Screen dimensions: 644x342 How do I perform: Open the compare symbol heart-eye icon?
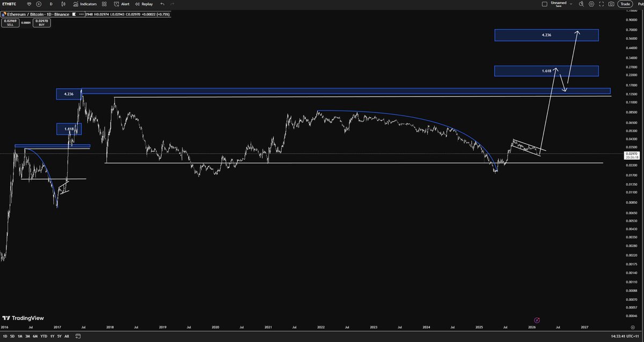pyautogui.click(x=28, y=4)
